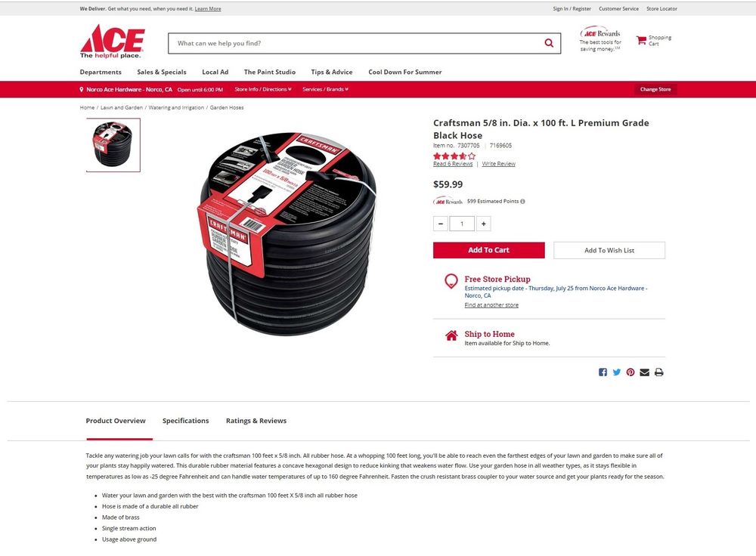Image resolution: width=756 pixels, height=556 pixels.
Task: Open the Departments menu
Action: pos(101,73)
